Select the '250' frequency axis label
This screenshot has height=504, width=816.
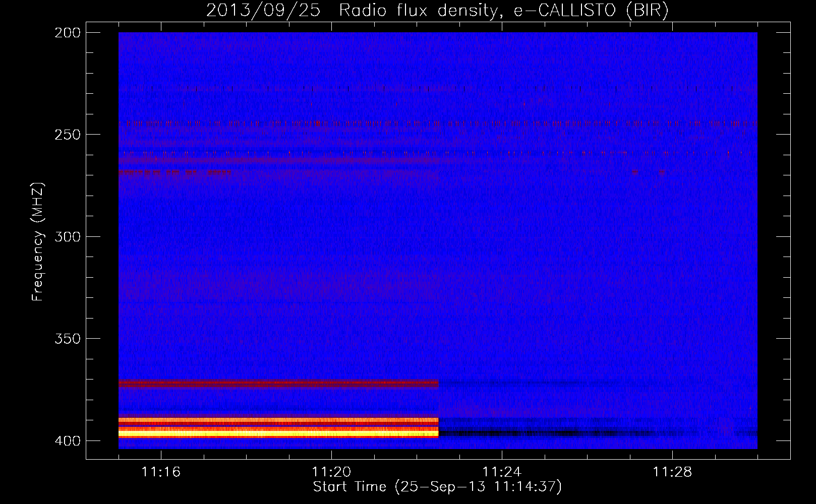tap(68, 135)
